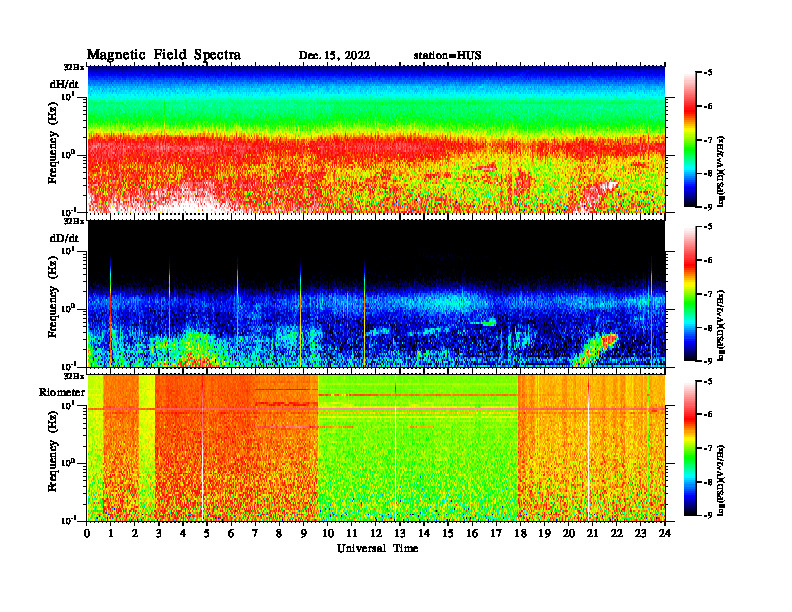Click hour label '11' on the time axis
This screenshot has height=612, width=792.
352,534
